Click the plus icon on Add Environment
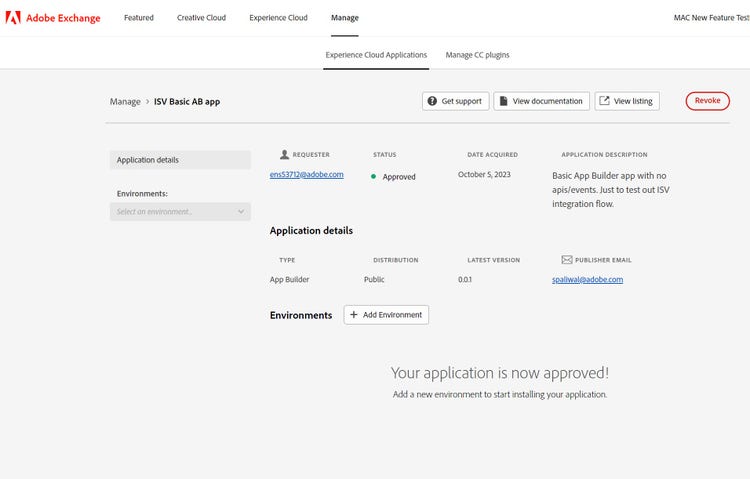750x479 pixels. (354, 314)
